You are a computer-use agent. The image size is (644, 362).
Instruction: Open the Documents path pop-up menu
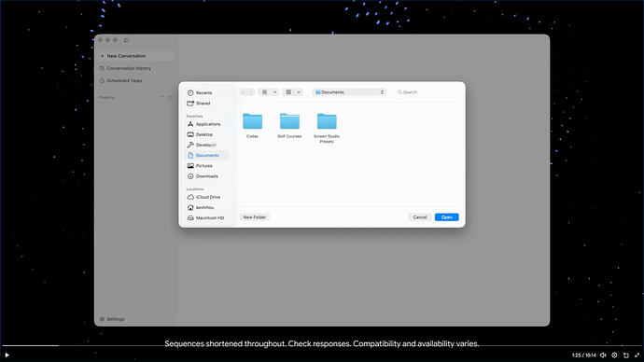click(349, 92)
